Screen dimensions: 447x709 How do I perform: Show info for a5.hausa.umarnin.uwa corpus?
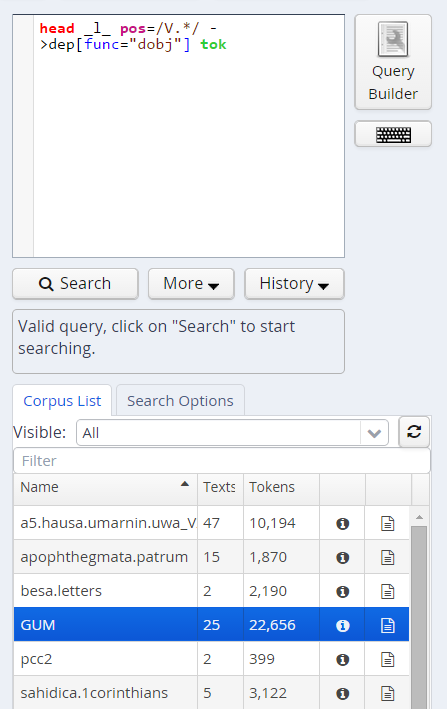342,524
